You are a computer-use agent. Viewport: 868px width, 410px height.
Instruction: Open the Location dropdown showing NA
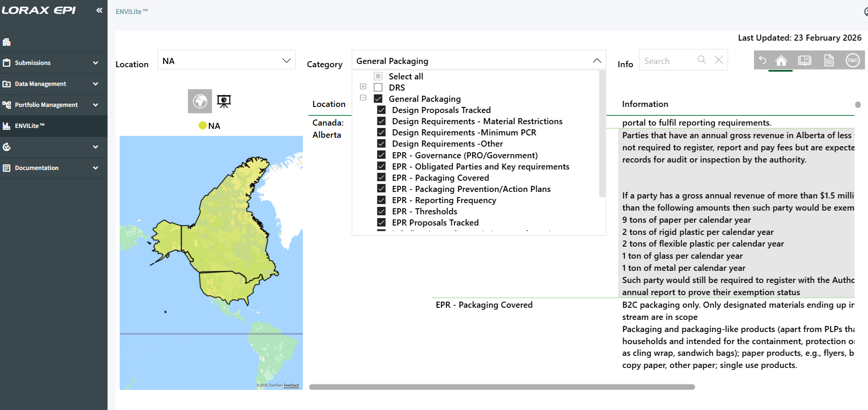click(227, 61)
